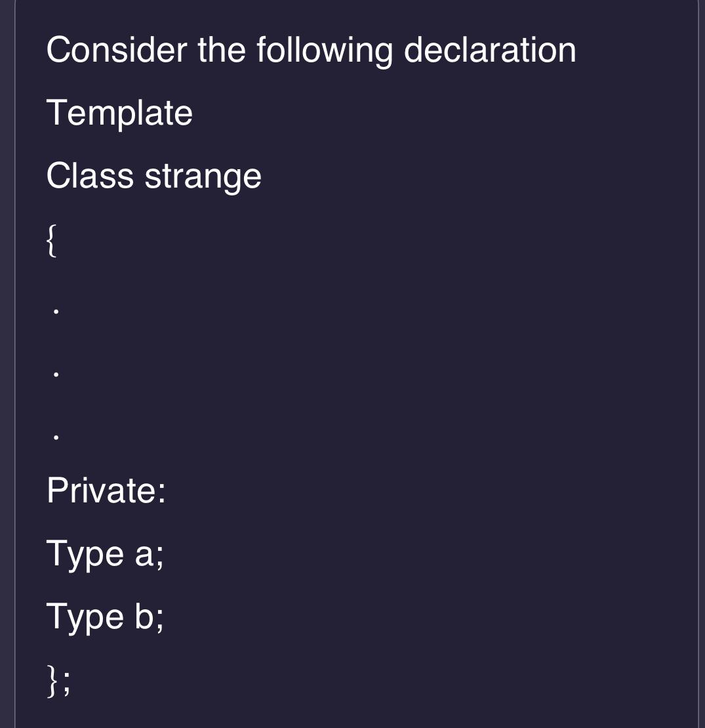
Task: Click the 'Type a;' declaration line
Action: (x=105, y=555)
